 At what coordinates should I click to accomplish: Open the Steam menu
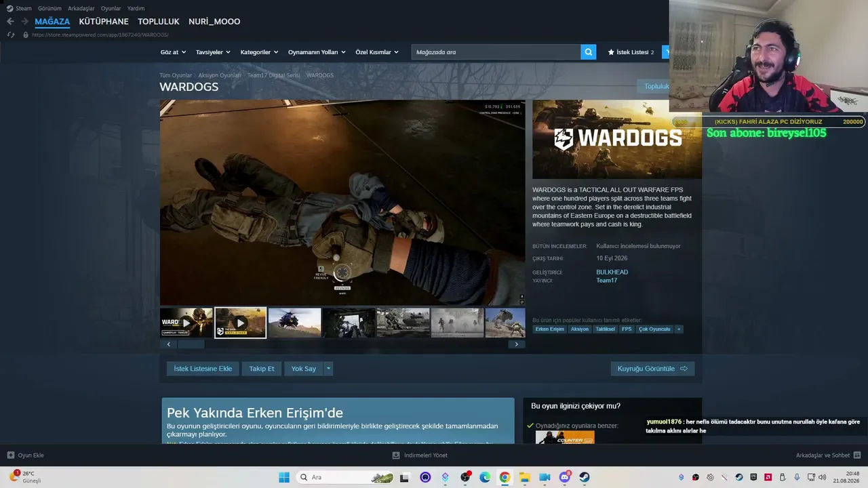19,8
